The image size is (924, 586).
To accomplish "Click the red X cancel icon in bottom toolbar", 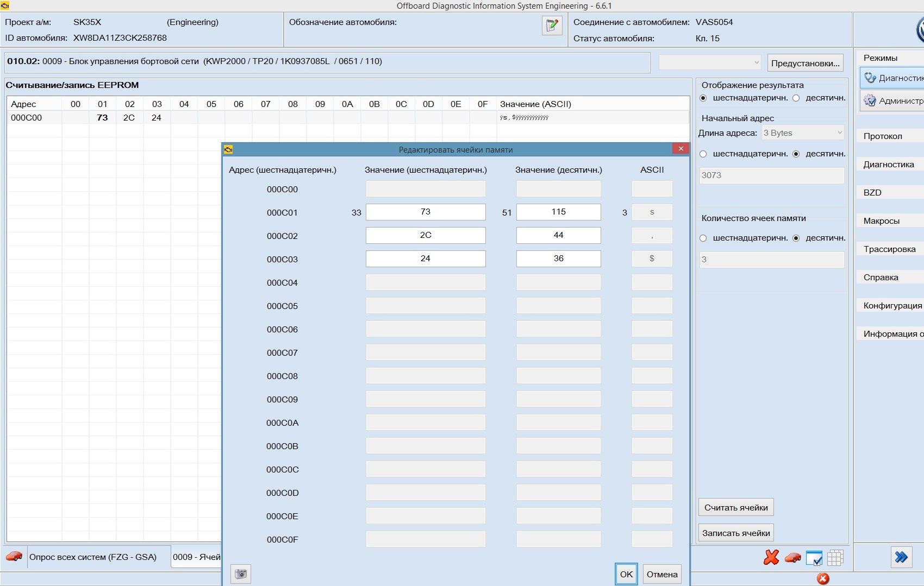I will (771, 557).
